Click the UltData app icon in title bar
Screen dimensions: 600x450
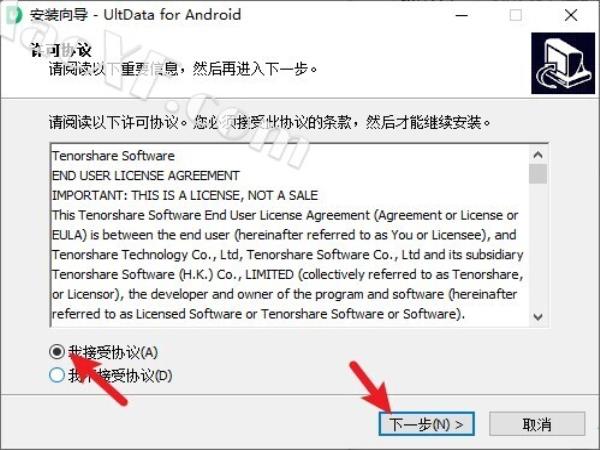(15, 15)
